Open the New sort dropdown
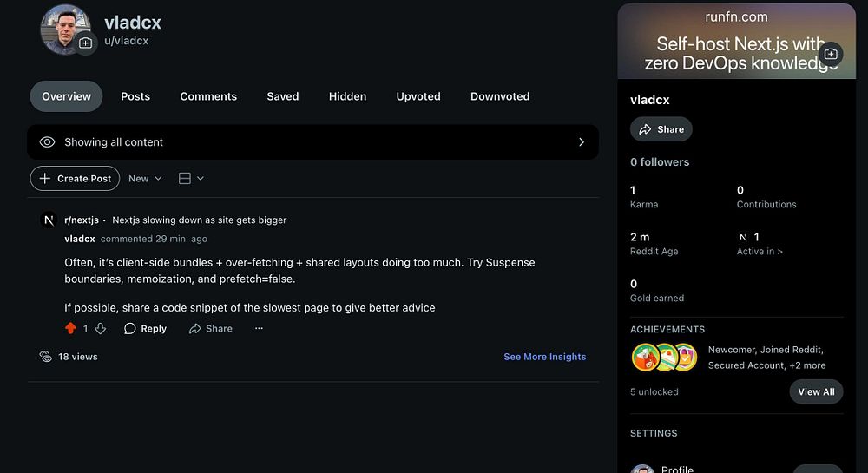 pos(145,179)
